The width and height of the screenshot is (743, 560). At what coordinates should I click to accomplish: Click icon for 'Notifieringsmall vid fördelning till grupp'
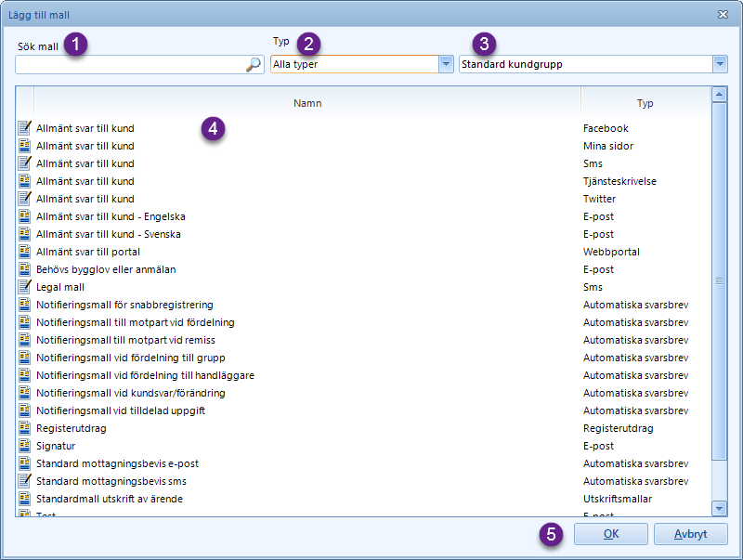[25, 357]
